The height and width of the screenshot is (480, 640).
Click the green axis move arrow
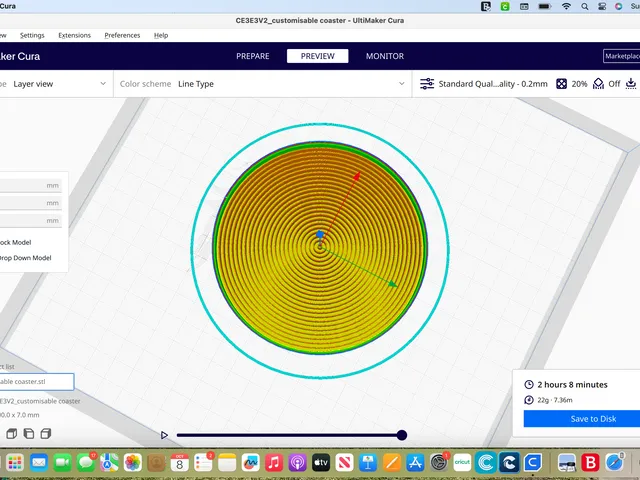point(392,284)
